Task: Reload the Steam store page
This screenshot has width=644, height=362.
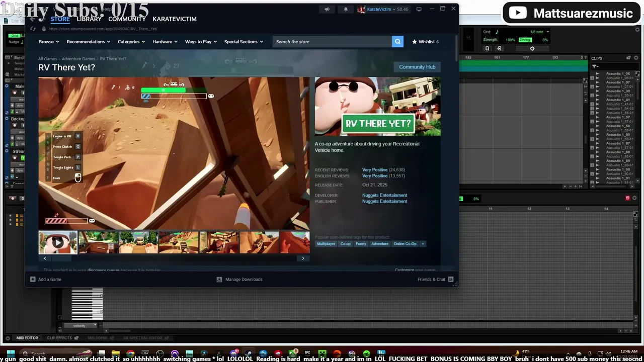Action: pos(33,29)
